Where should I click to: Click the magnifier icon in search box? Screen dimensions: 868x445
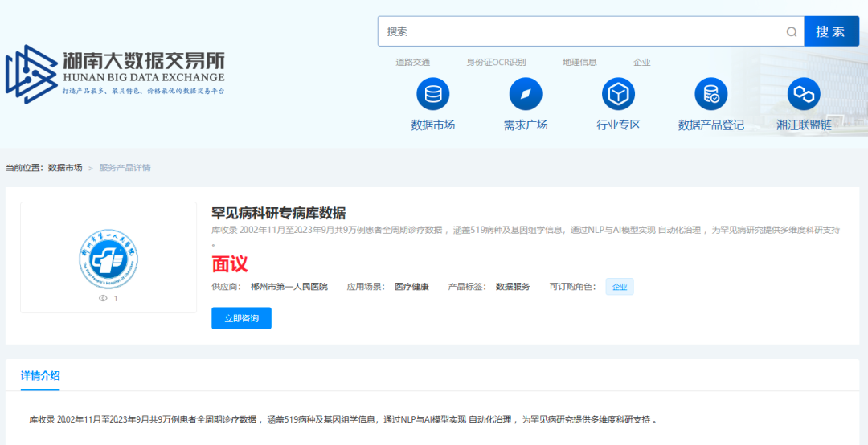tap(792, 32)
